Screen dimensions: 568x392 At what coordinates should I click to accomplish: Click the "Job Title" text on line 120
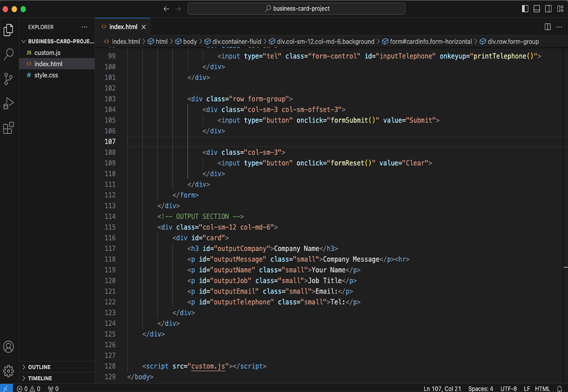click(x=325, y=281)
